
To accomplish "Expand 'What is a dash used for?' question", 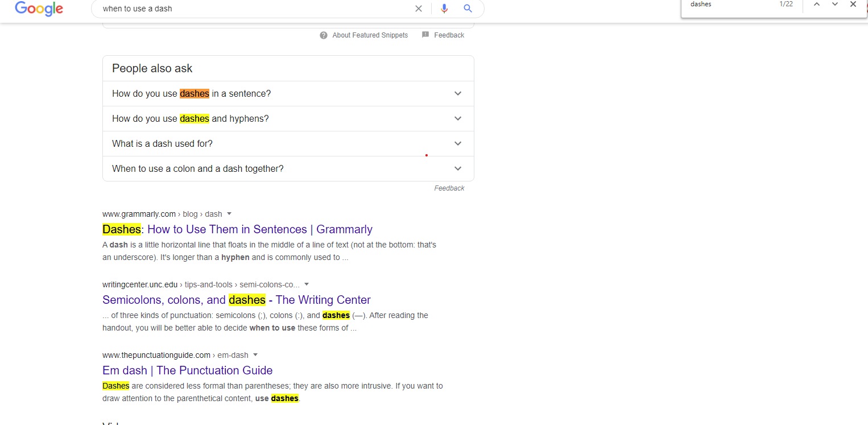I will coord(288,143).
